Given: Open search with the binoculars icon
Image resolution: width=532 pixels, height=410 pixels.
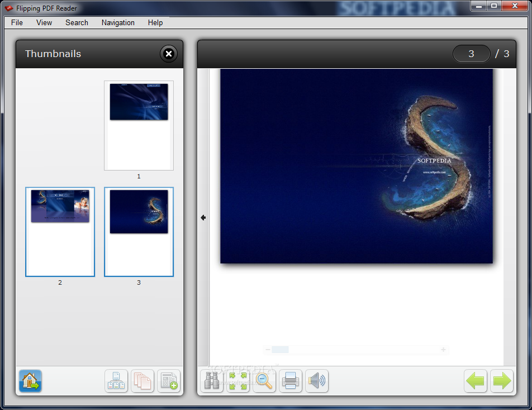Looking at the screenshot, I should (212, 381).
